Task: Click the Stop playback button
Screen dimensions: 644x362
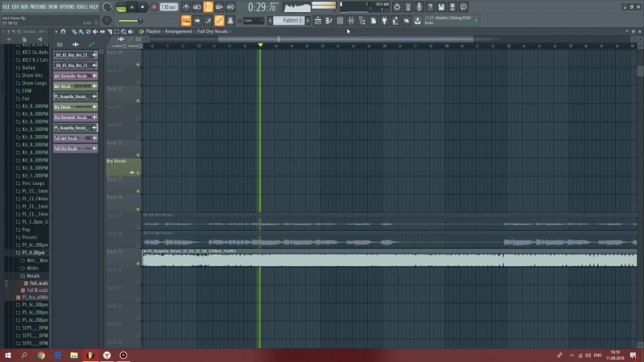Action: click(142, 7)
